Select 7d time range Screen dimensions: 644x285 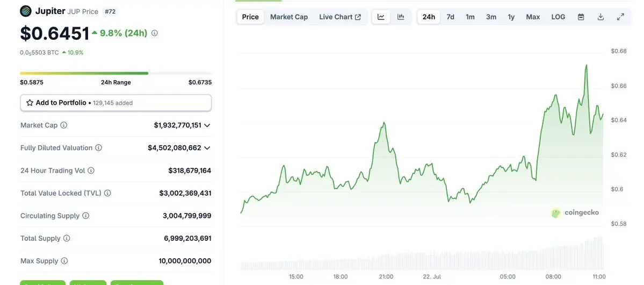(x=451, y=17)
